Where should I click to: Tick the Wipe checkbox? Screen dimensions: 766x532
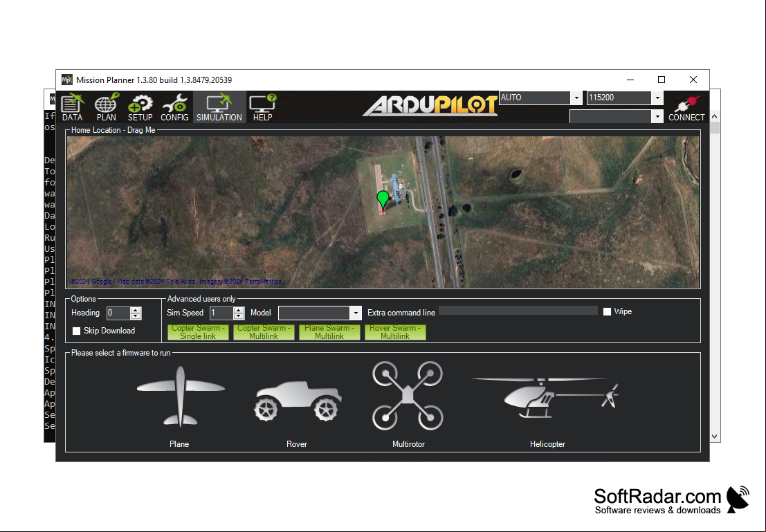coord(608,312)
